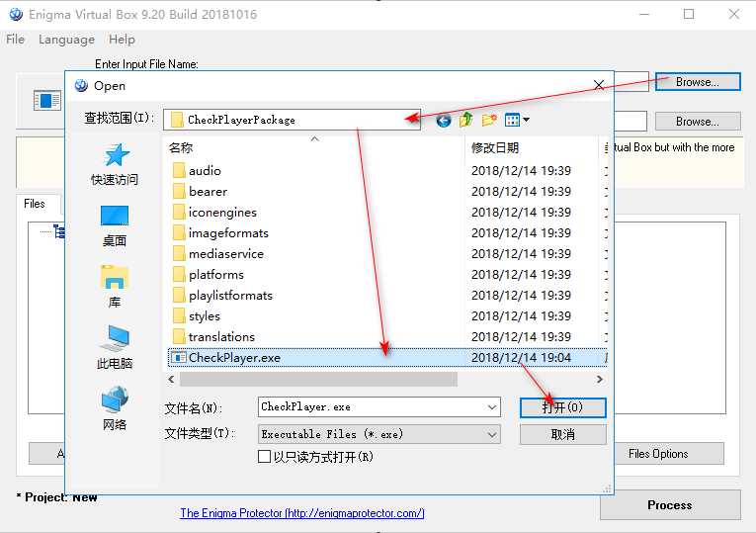Screen dimensions: 756x533
Task: Select the translations folder
Action: [213, 336]
